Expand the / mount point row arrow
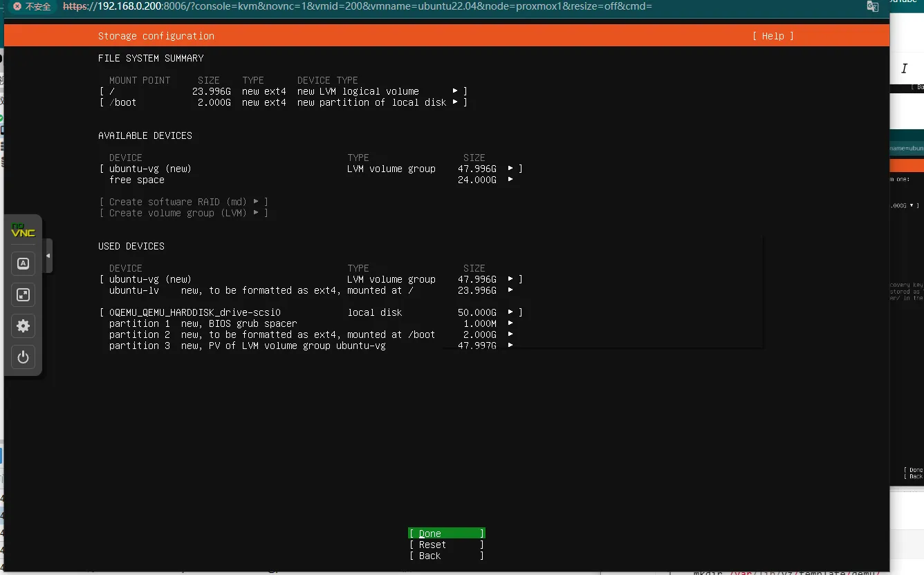 click(x=455, y=91)
